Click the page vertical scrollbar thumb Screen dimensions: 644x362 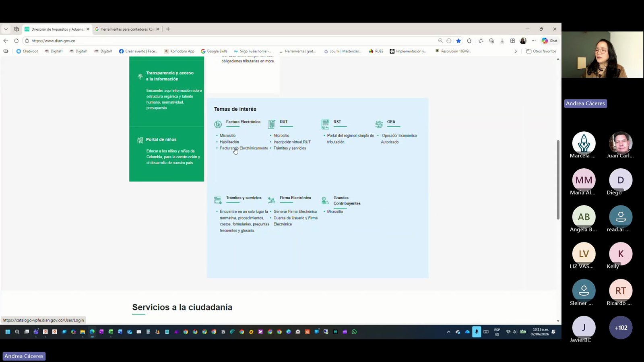pyautogui.click(x=558, y=180)
